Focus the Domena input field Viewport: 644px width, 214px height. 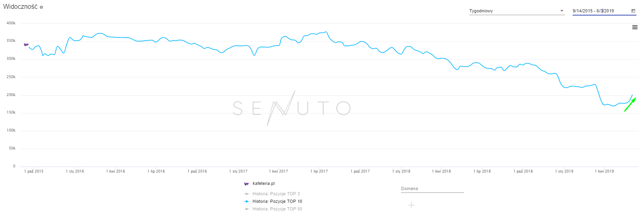coord(432,189)
